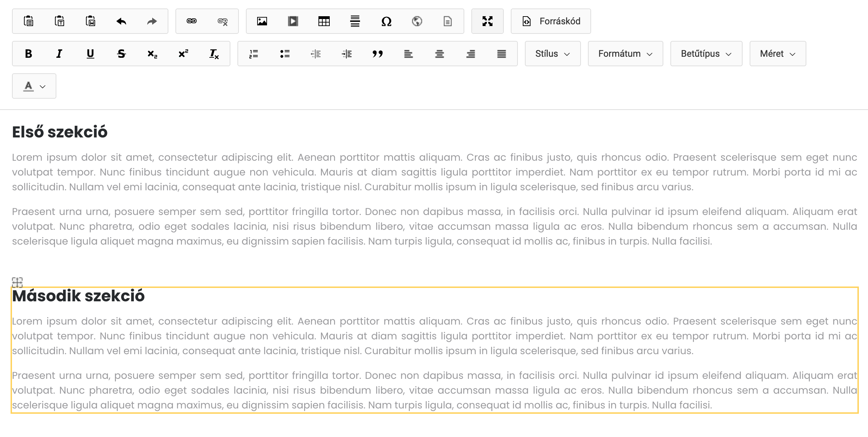The image size is (868, 437).
Task: Toggle the numbered list
Action: coord(253,54)
